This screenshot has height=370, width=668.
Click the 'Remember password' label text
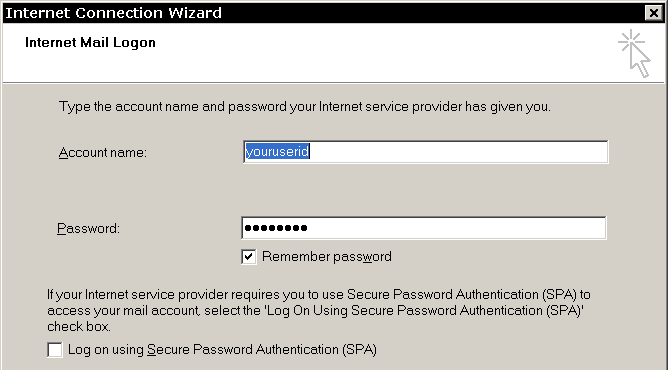tap(327, 257)
